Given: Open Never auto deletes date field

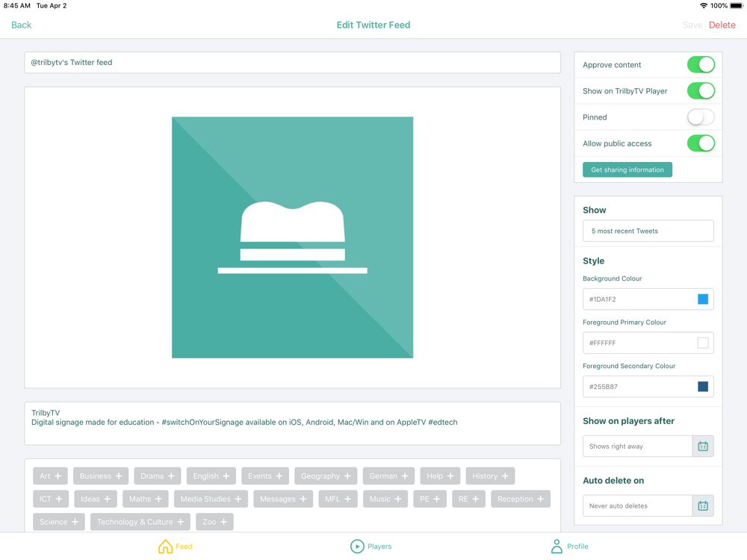Looking at the screenshot, I should pyautogui.click(x=637, y=505).
